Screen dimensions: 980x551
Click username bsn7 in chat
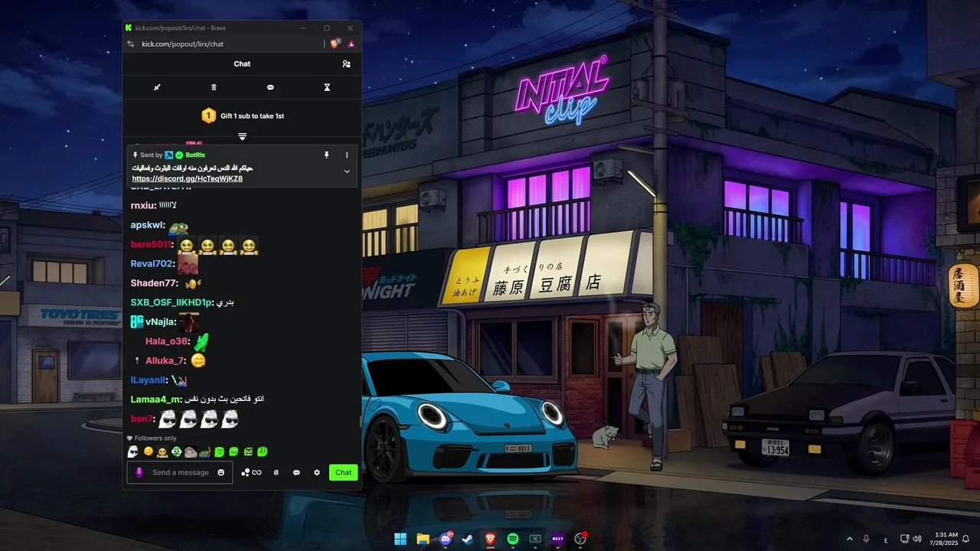142,419
